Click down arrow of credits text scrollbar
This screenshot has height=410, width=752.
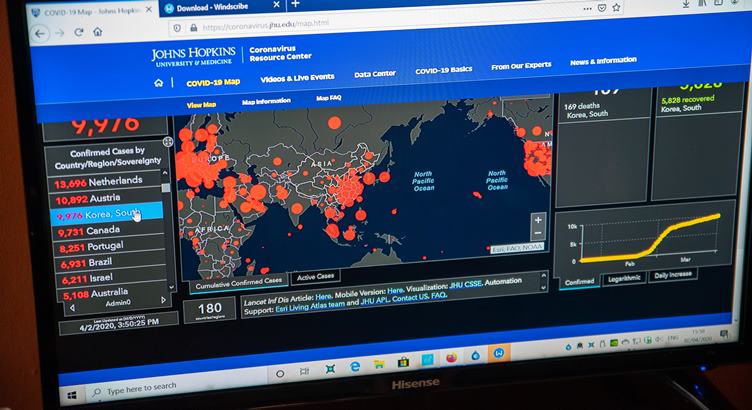pyautogui.click(x=543, y=288)
